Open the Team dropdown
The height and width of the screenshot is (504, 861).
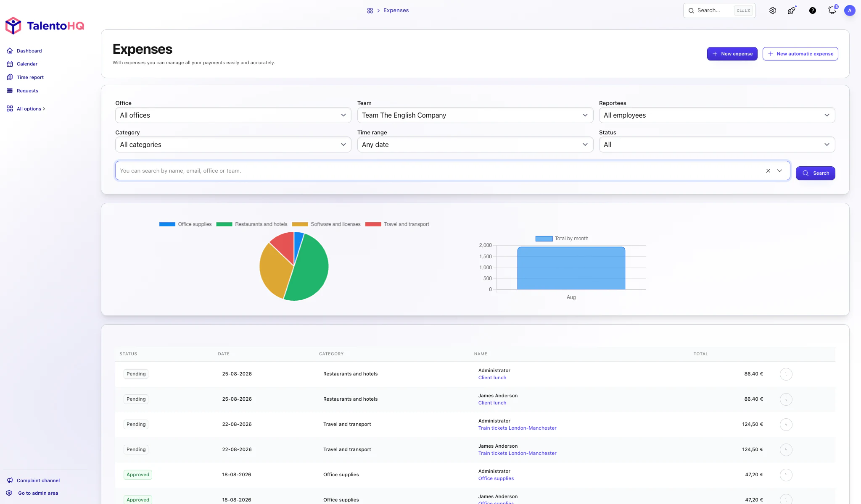pos(475,115)
